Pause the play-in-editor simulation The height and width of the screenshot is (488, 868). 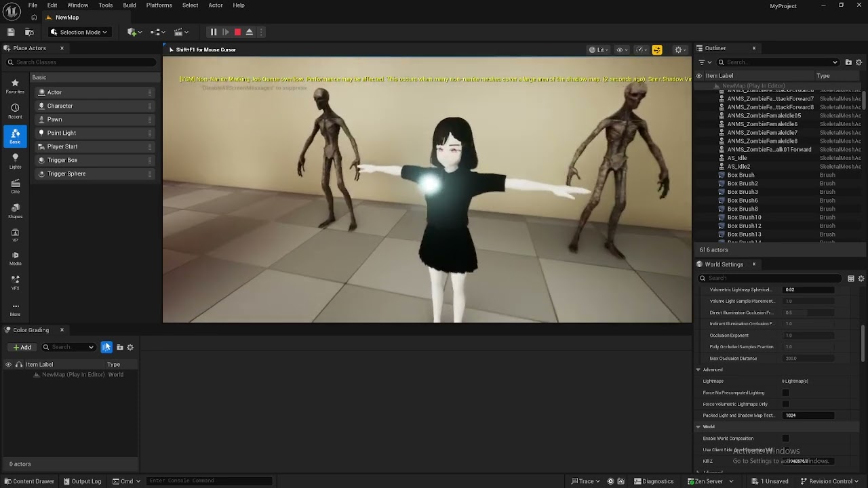[213, 32]
